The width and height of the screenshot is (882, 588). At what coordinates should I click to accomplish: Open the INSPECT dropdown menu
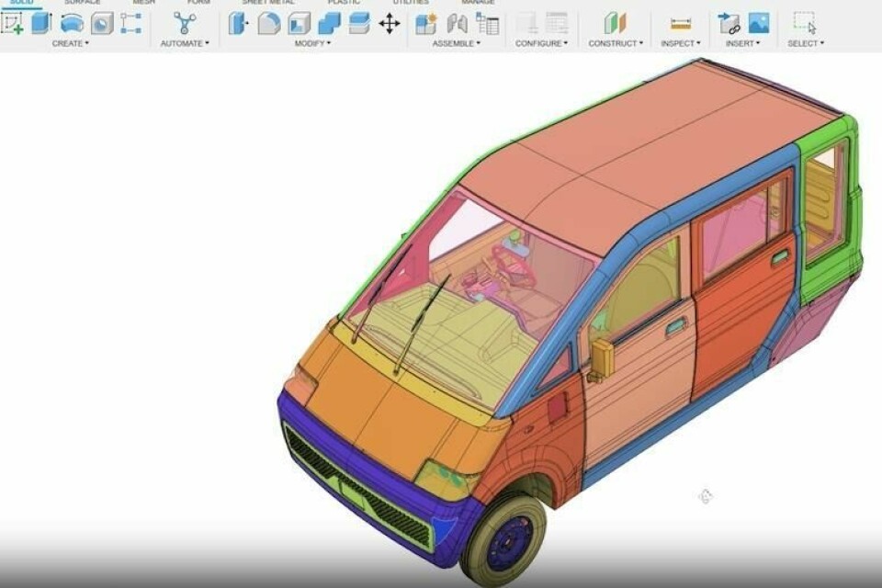681,43
